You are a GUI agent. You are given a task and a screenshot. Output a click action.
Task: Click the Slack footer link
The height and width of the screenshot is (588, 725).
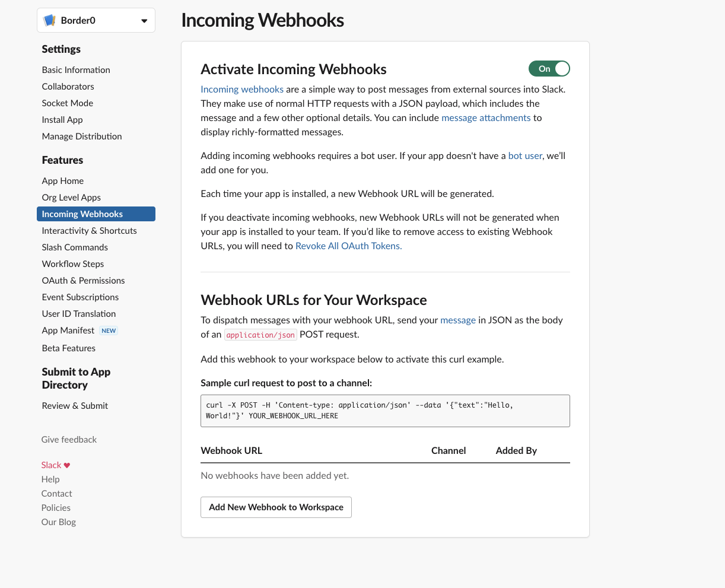pyautogui.click(x=51, y=465)
